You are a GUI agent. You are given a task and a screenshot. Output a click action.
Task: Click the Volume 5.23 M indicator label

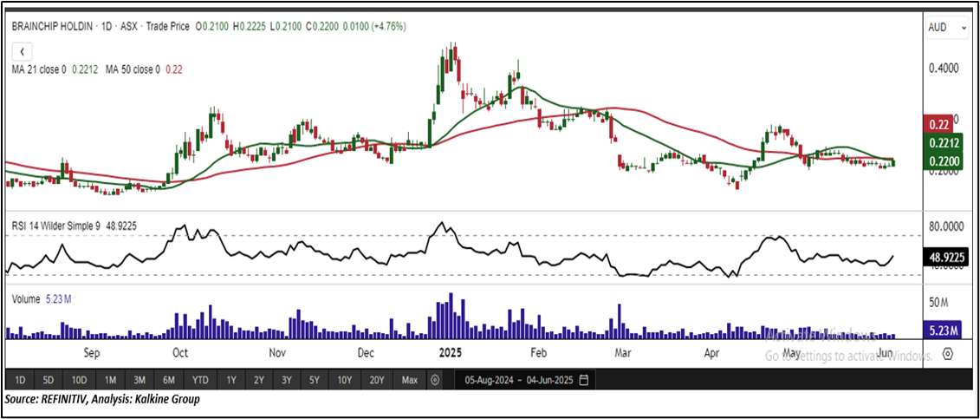pos(42,299)
